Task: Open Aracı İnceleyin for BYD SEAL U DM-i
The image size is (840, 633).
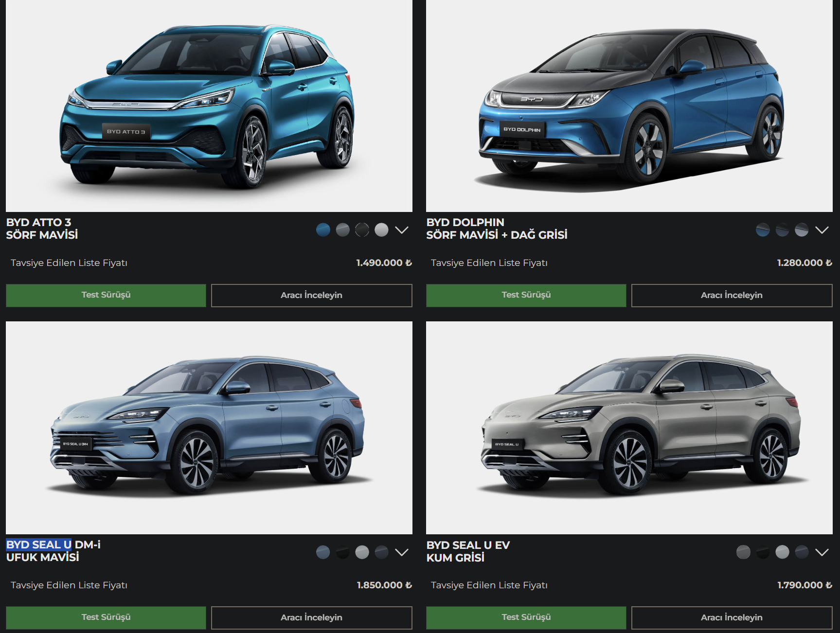Action: [x=312, y=617]
